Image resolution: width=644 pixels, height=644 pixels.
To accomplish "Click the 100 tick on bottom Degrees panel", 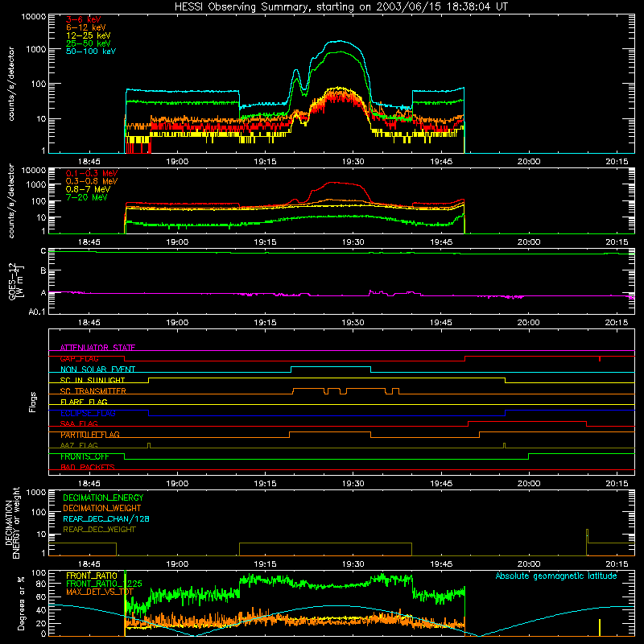I will (x=39, y=573).
